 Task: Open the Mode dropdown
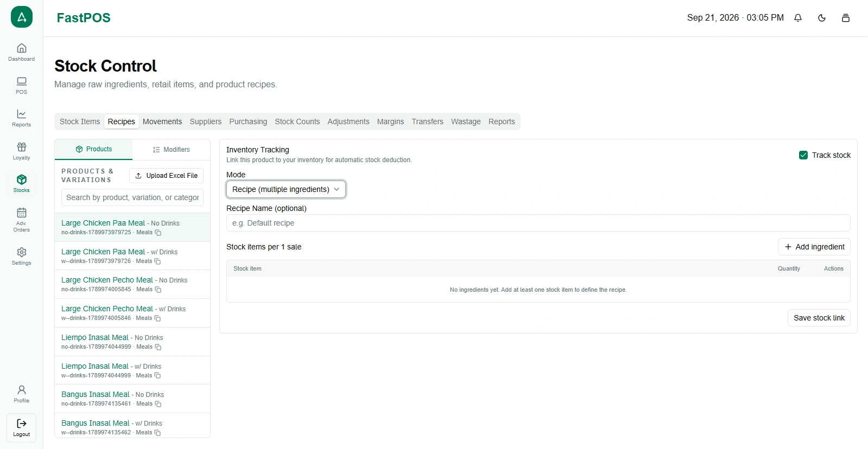pyautogui.click(x=286, y=189)
